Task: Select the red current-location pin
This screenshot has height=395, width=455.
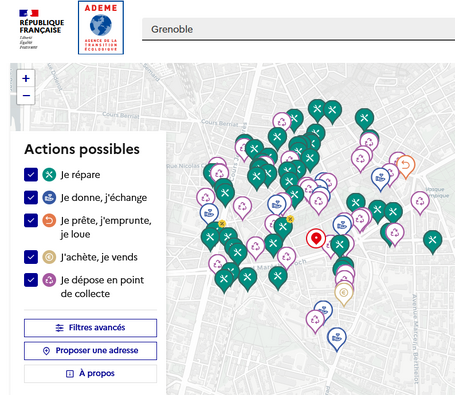Action: (x=316, y=238)
